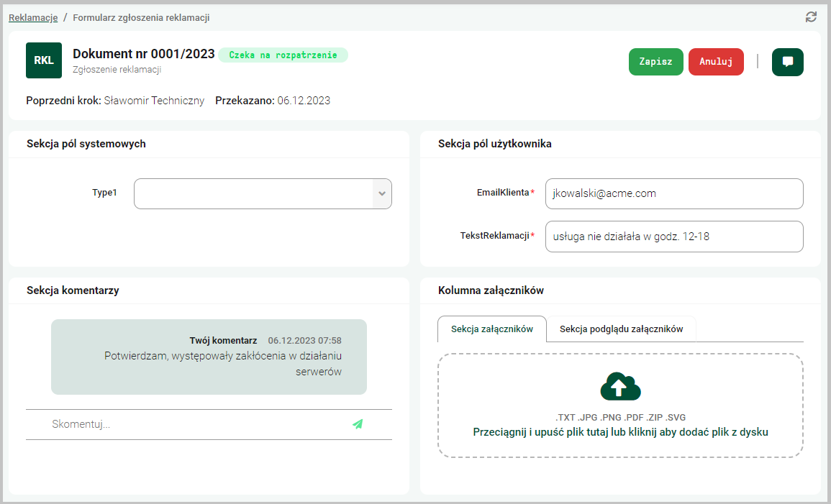Click the Dokument nr 0001/2023 title
This screenshot has width=831, height=504.
(144, 54)
